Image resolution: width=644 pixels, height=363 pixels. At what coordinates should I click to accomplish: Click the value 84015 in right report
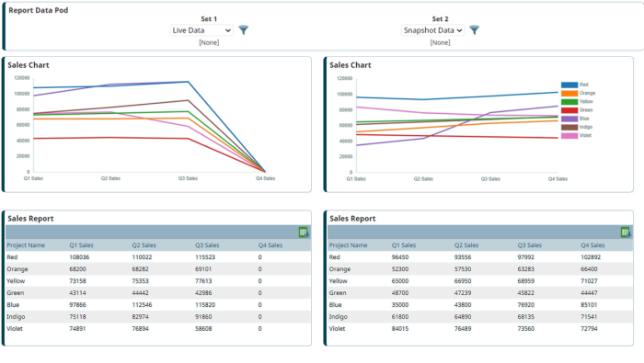pos(400,329)
